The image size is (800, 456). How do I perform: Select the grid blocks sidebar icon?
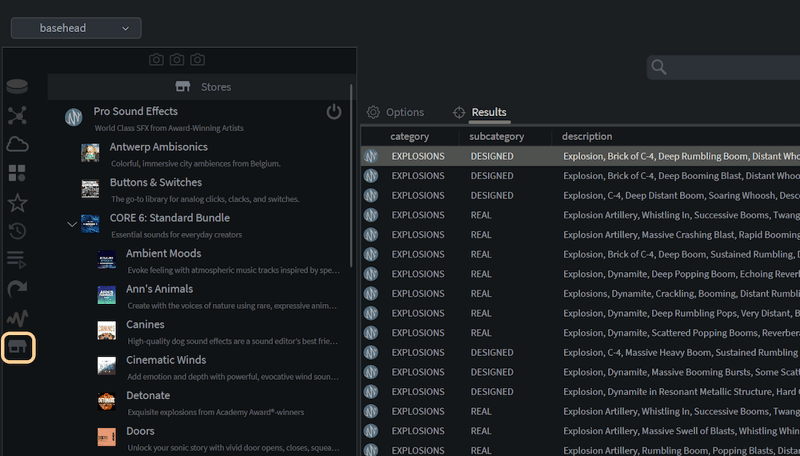(x=17, y=173)
